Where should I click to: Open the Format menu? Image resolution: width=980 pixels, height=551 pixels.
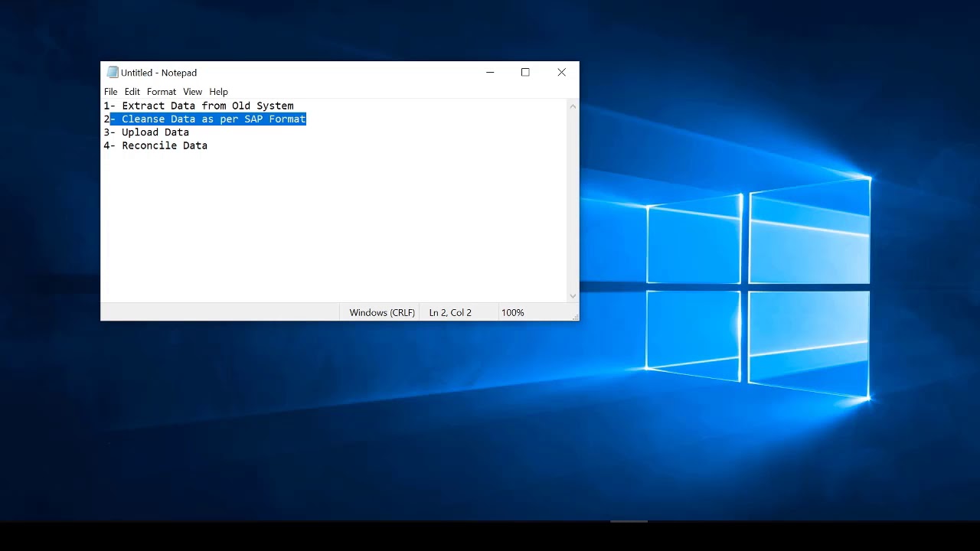pyautogui.click(x=162, y=92)
